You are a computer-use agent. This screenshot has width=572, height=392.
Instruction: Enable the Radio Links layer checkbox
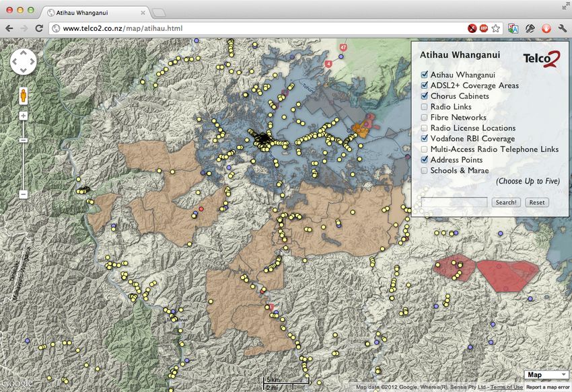[x=424, y=107]
